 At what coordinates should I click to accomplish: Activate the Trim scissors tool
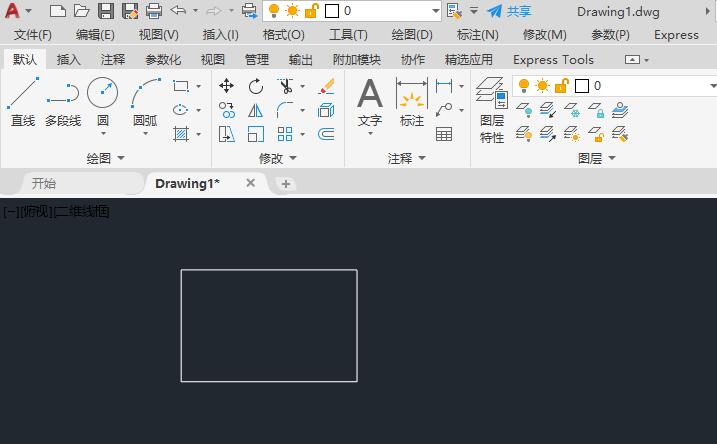(x=285, y=86)
